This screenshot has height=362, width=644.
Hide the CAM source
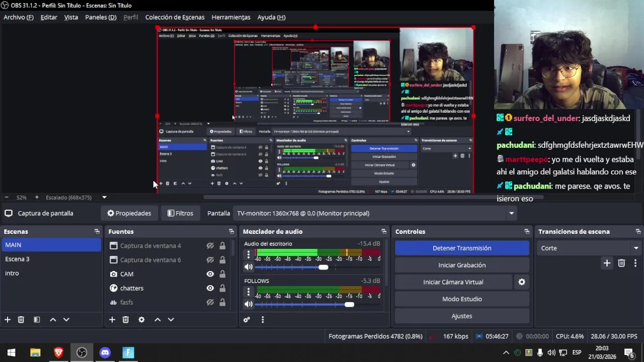tap(210, 274)
